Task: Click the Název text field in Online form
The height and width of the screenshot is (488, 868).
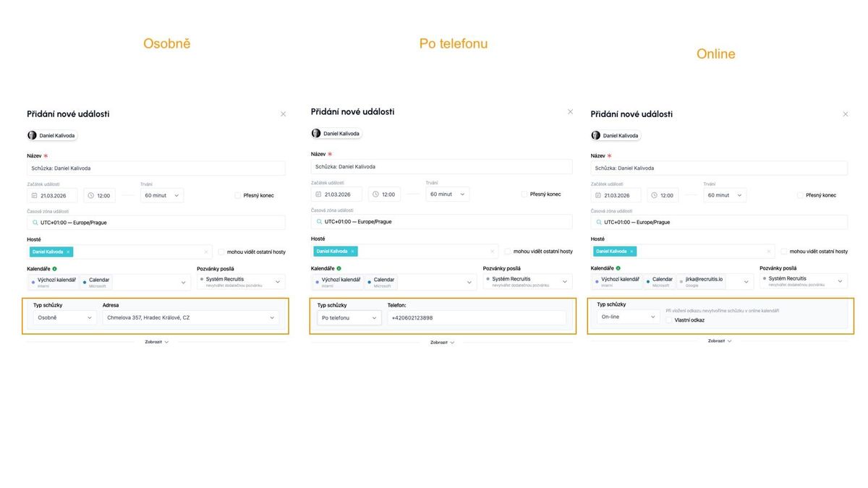Action: click(x=718, y=168)
